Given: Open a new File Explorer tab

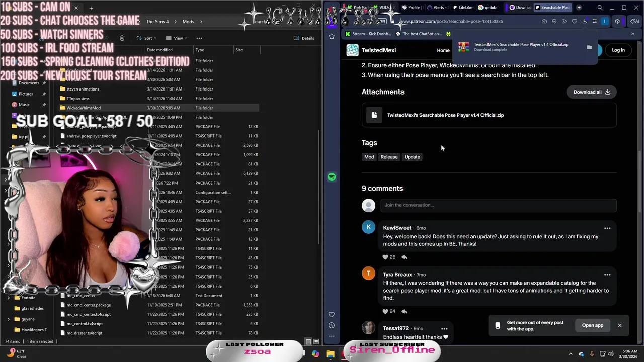Looking at the screenshot, I should 91,8.
